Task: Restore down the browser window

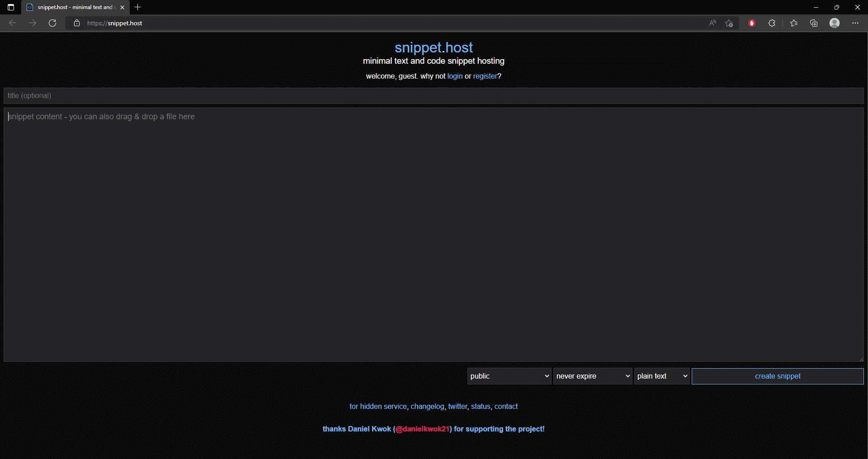Action: 837,7
